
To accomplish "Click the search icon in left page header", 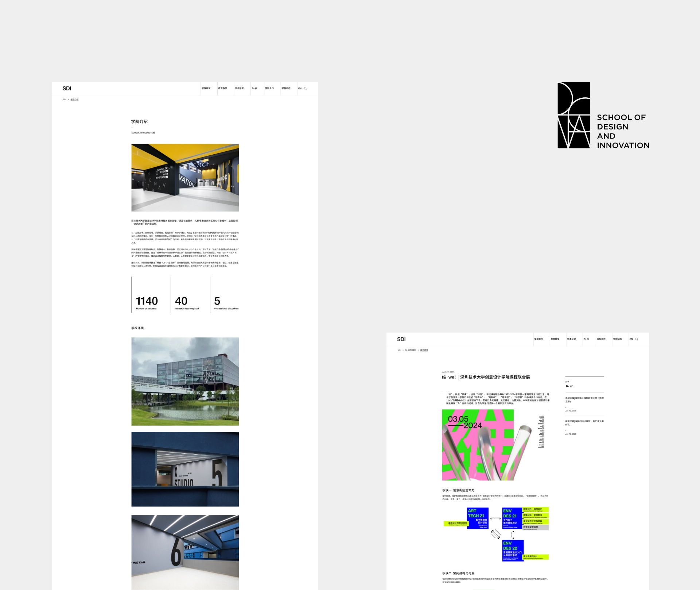I will click(305, 88).
